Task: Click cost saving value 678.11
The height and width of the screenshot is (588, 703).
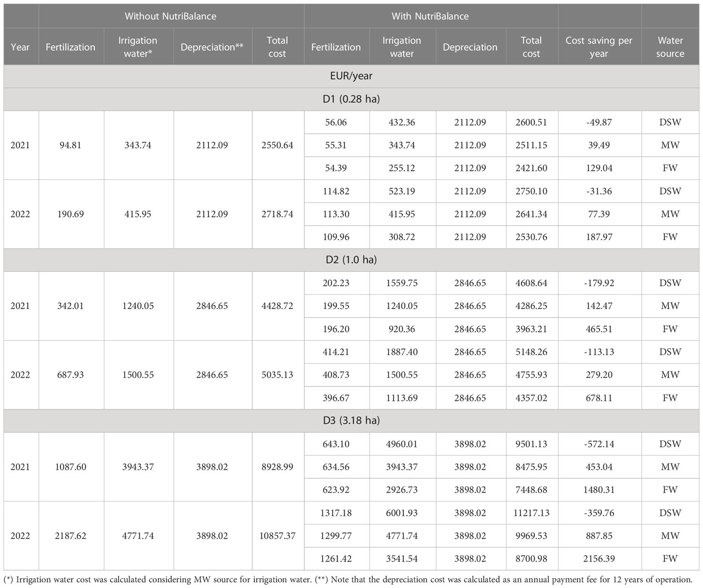Action: coord(599,398)
